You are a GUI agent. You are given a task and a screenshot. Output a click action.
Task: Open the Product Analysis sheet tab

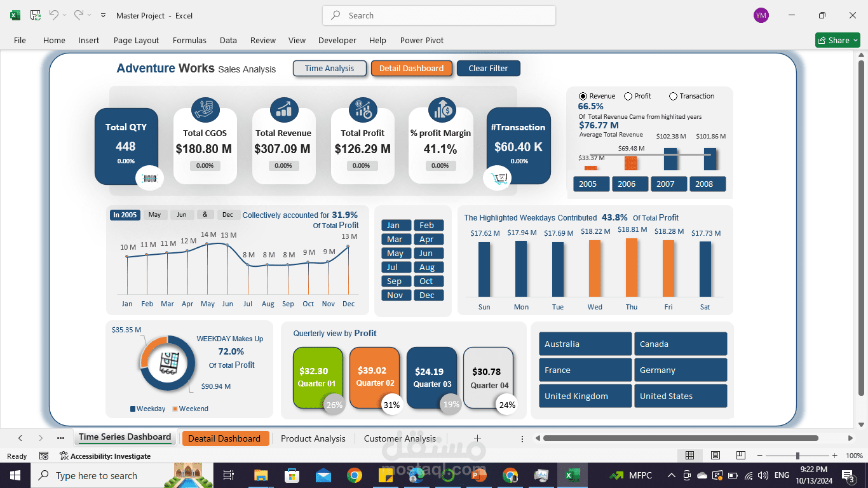click(313, 438)
